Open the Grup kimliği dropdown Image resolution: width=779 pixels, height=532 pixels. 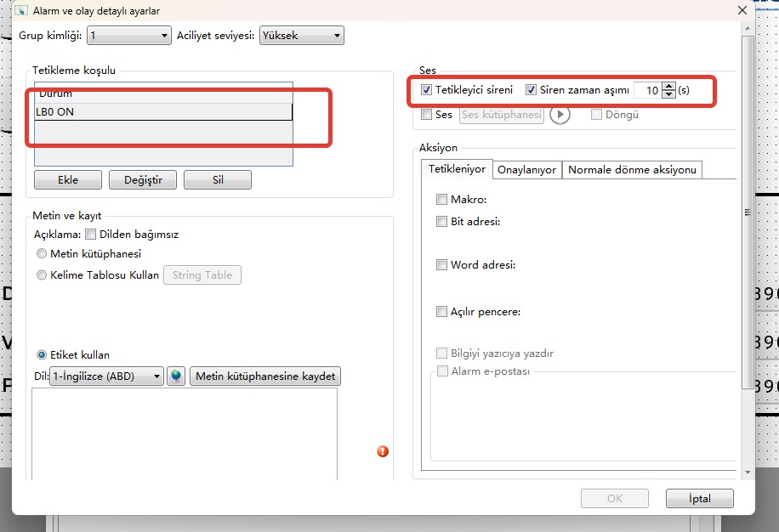pos(128,36)
